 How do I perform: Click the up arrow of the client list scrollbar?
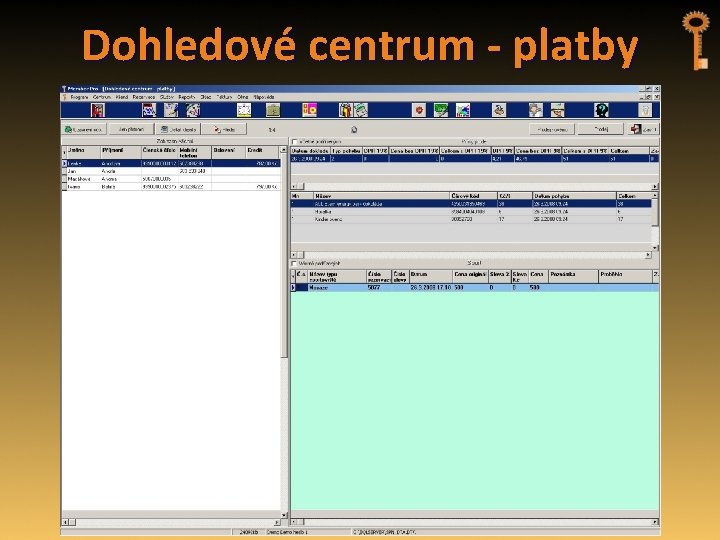pyautogui.click(x=284, y=150)
